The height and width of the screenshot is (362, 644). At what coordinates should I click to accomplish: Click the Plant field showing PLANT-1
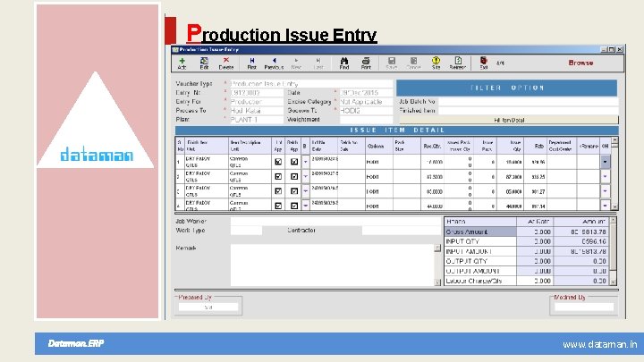point(257,120)
